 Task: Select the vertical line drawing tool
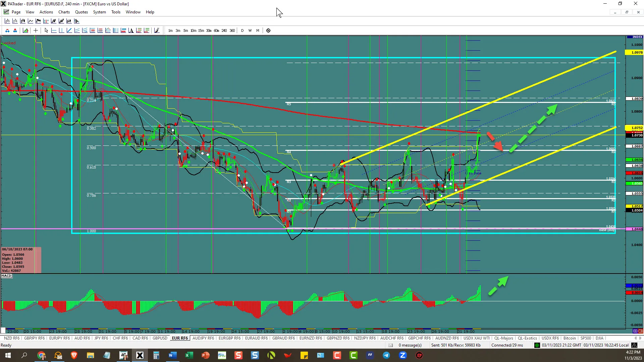pyautogui.click(x=61, y=31)
